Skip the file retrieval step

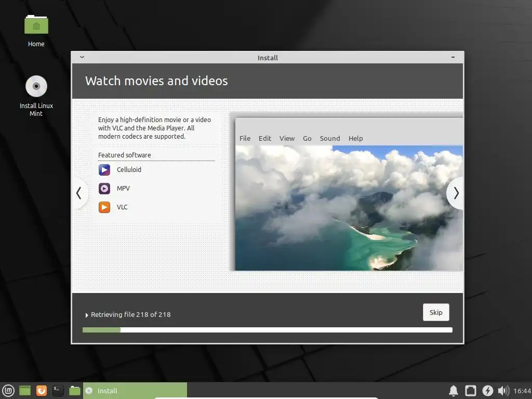436,312
